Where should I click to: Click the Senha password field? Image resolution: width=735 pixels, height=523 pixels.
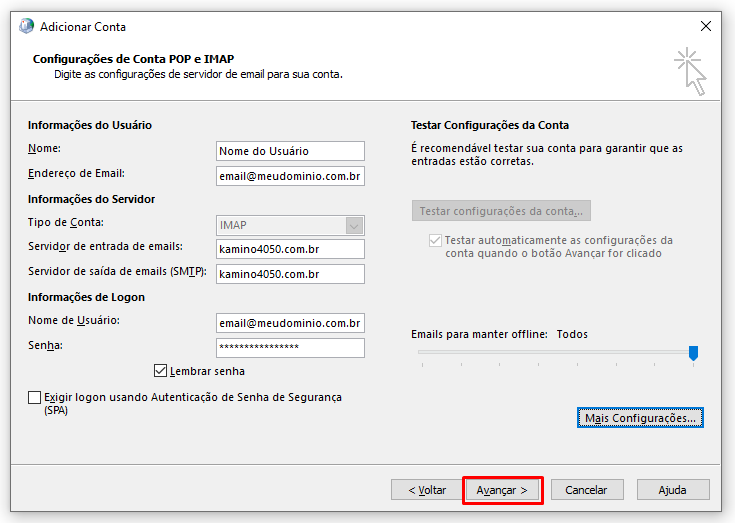coord(290,348)
